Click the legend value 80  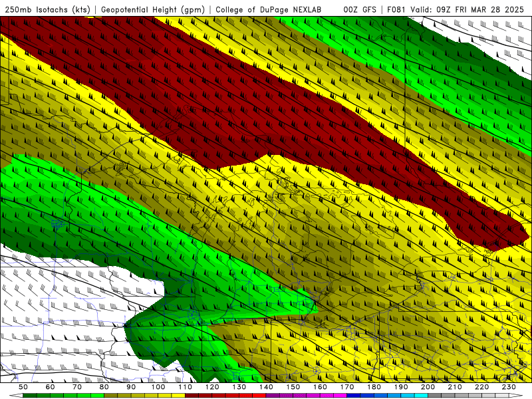(x=104, y=387)
